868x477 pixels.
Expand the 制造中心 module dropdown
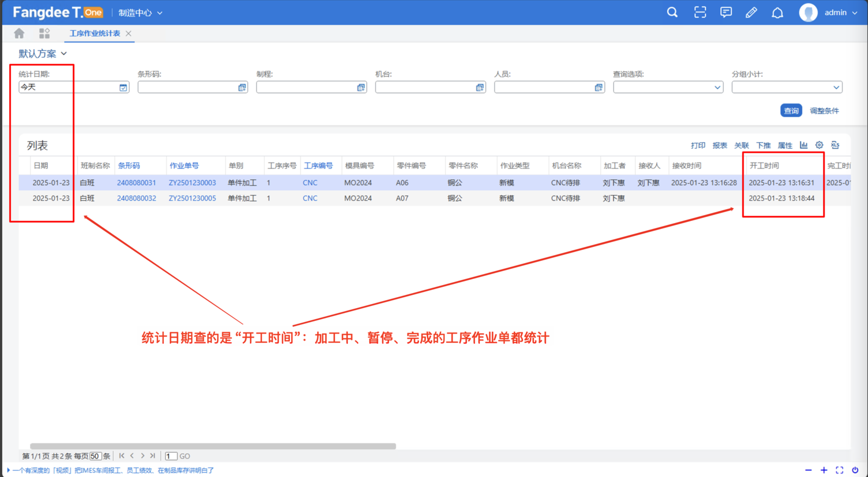[x=141, y=13]
